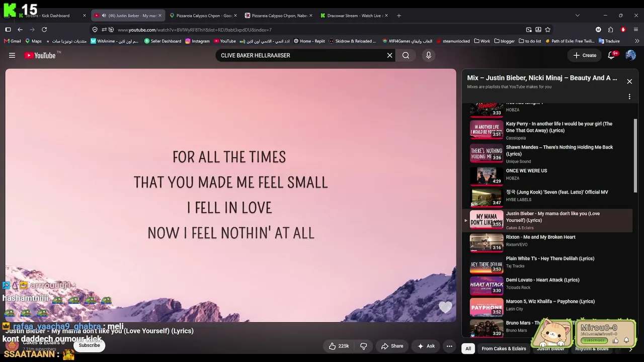Viewport: 644px width, 362px height.
Task: Switch to the Dracowar Stream tab
Action: [x=354, y=16]
